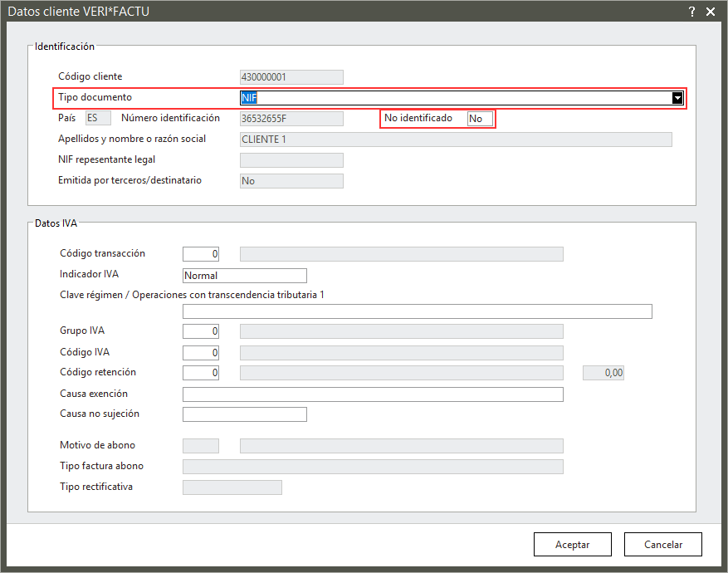This screenshot has width=728, height=573.
Task: Click the Emitida por terceros No field
Action: point(291,181)
